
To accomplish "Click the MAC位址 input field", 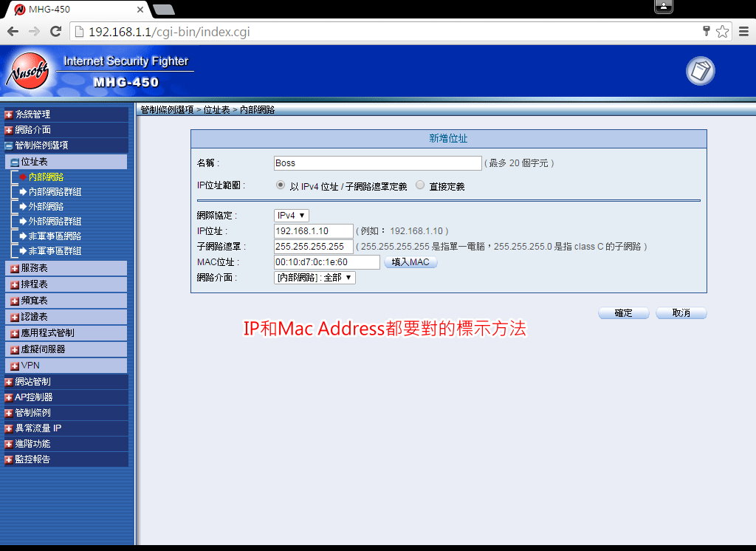I will [326, 262].
